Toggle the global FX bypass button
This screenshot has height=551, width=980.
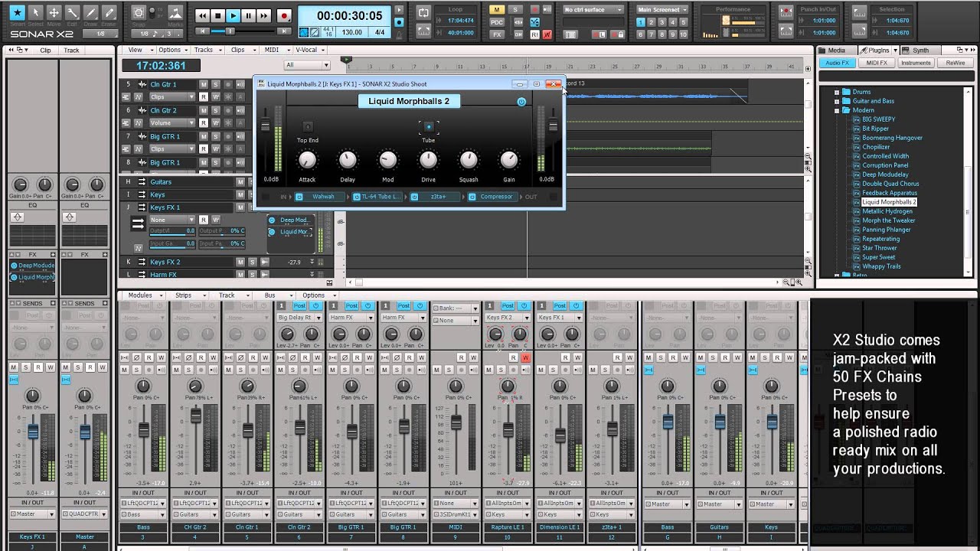(498, 34)
